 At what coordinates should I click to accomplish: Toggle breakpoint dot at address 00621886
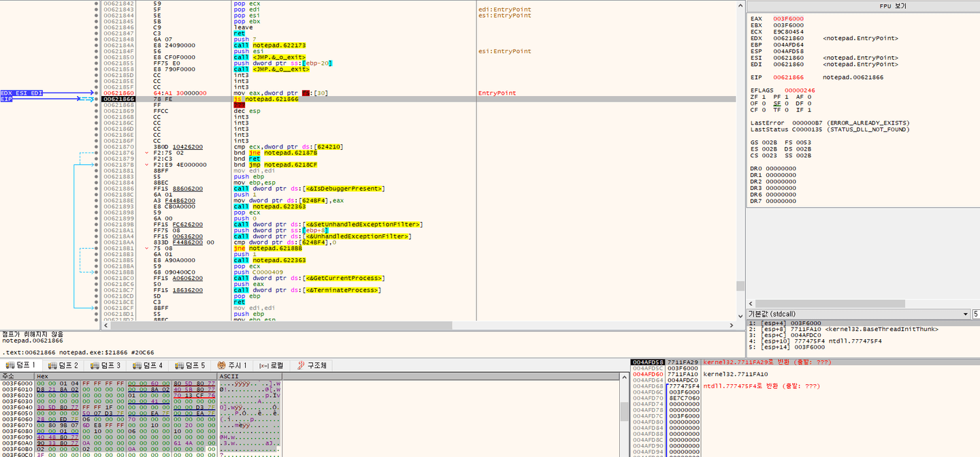pyautogui.click(x=96, y=189)
